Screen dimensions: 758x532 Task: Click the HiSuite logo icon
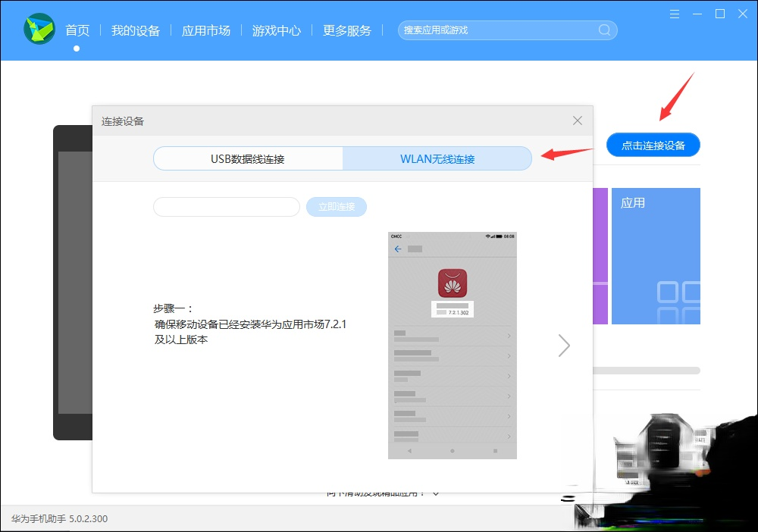tap(39, 30)
